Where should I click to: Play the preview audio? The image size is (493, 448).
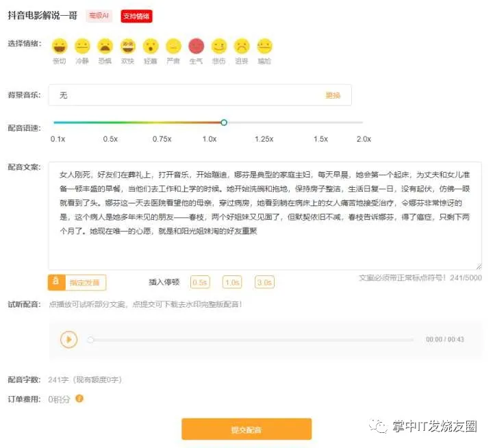pyautogui.click(x=68, y=339)
